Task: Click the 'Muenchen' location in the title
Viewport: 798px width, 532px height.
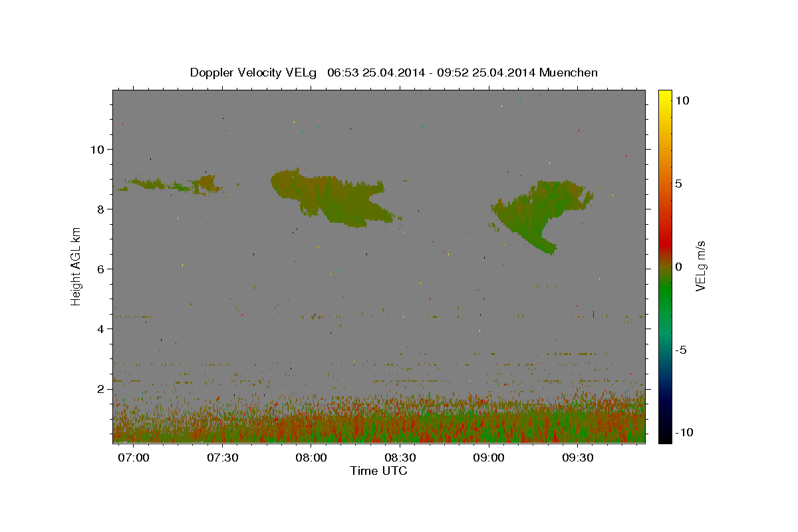Action: [569, 73]
